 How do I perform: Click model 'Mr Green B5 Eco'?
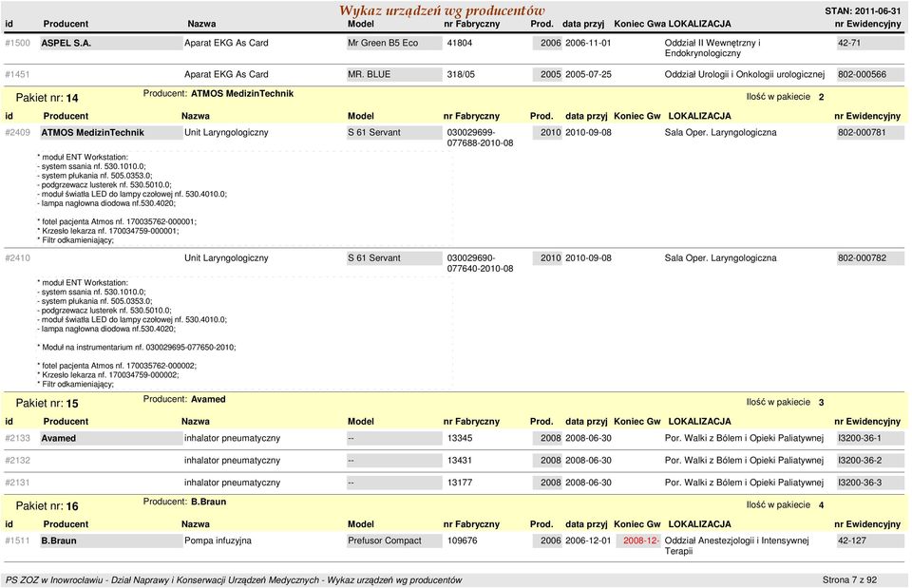394,43
